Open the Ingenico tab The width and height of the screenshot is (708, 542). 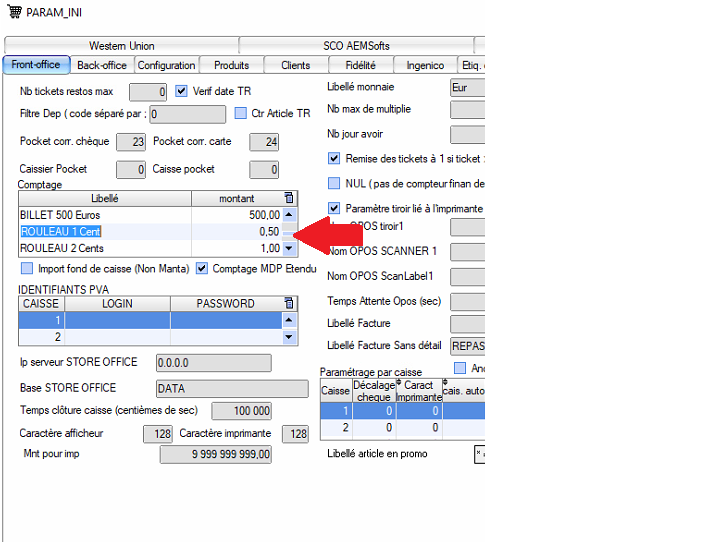(425, 65)
